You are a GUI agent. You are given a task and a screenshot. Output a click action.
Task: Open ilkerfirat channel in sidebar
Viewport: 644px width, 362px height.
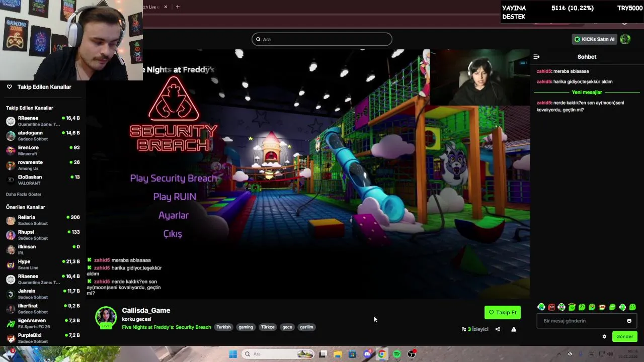pos(43,309)
